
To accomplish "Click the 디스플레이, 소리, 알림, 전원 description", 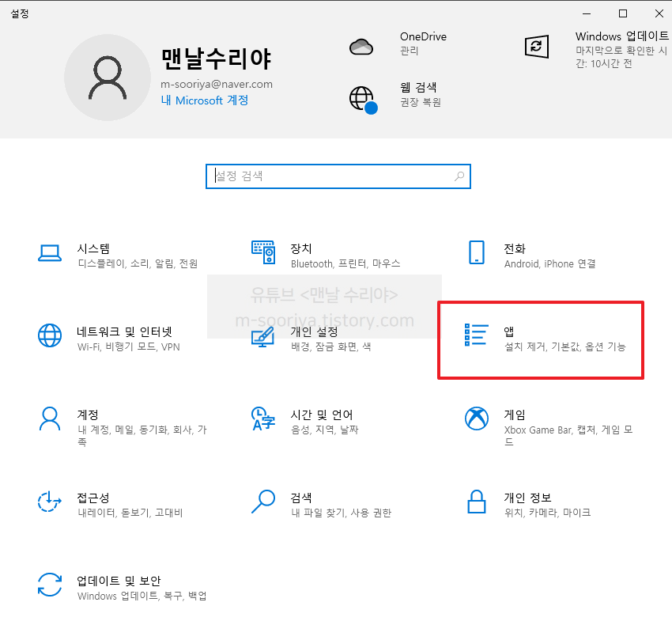I will tap(138, 263).
